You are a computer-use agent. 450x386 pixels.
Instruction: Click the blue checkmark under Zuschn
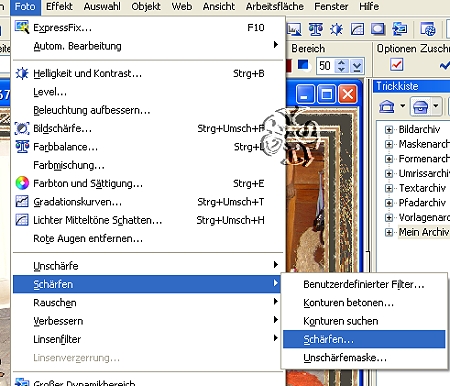[x=445, y=65]
